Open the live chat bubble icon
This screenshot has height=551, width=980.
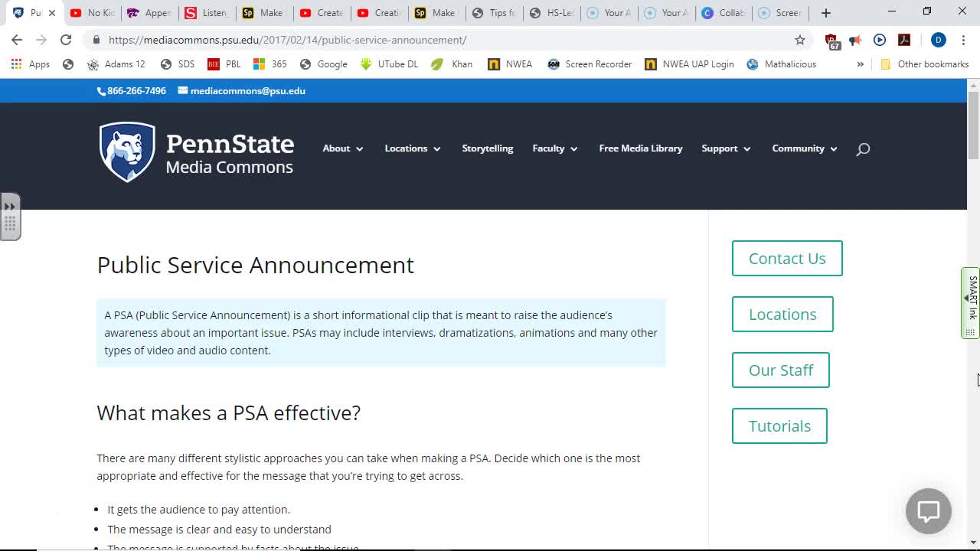(928, 511)
